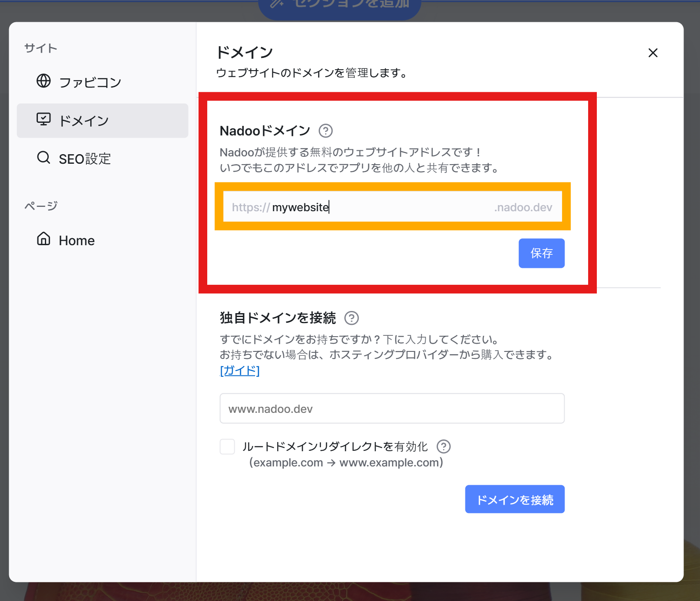
Task: Click the .nadoo.dev suffix text
Action: point(523,207)
